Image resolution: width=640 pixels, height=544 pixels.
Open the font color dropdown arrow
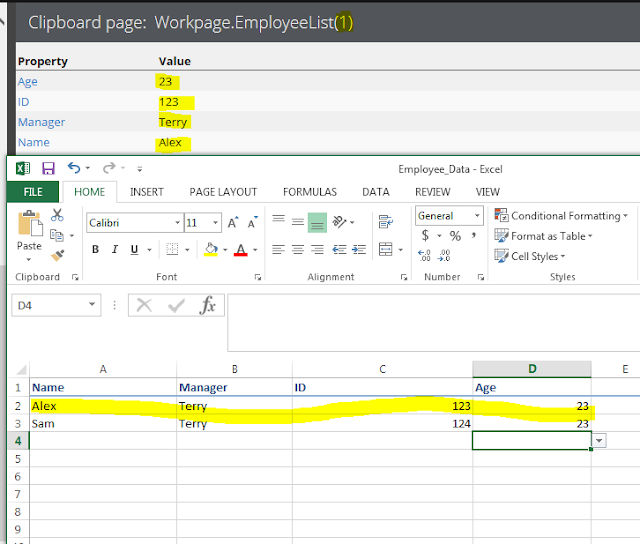pyautogui.click(x=255, y=249)
